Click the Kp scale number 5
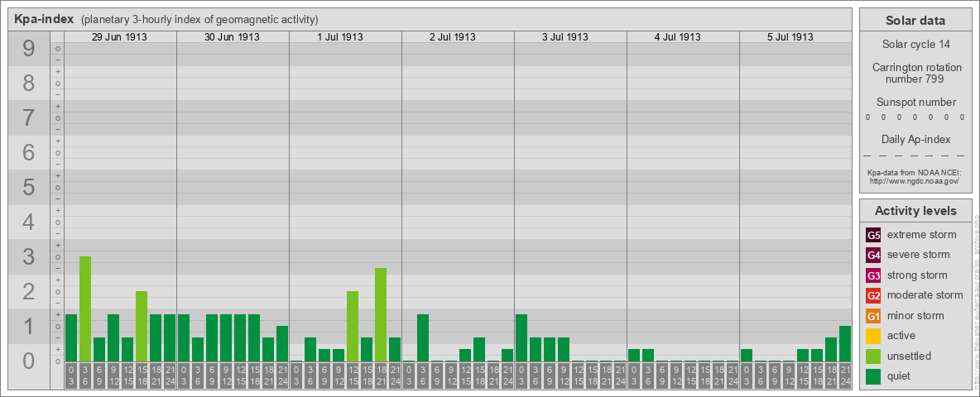Screen dimensions: 980x397 tap(29, 187)
